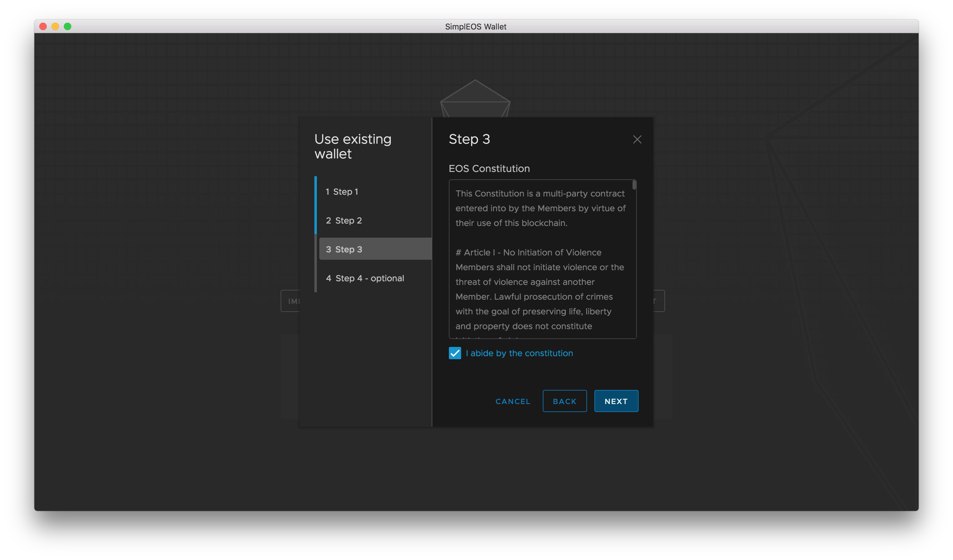The height and width of the screenshot is (560, 953).
Task: Select Step 3 in the wizard sidebar
Action: point(375,249)
